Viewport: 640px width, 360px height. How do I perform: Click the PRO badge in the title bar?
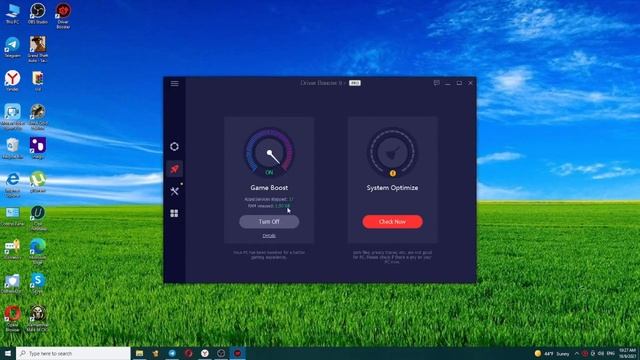click(355, 83)
